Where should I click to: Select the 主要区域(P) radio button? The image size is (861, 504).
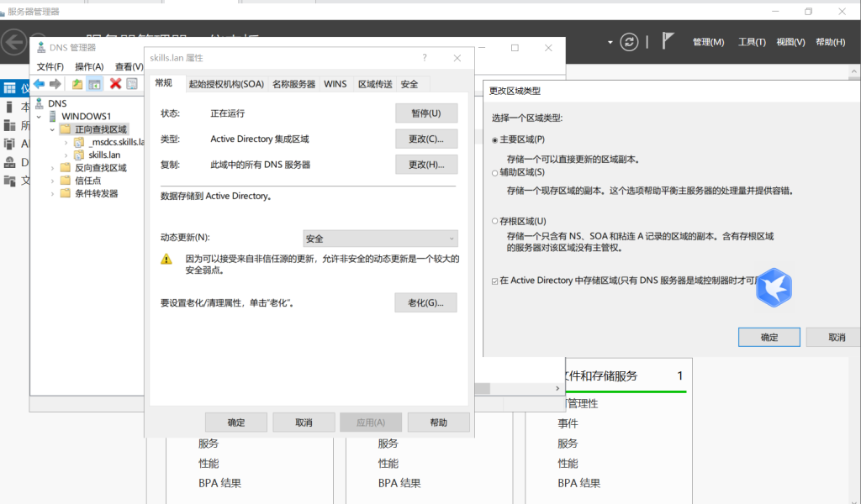click(x=495, y=139)
